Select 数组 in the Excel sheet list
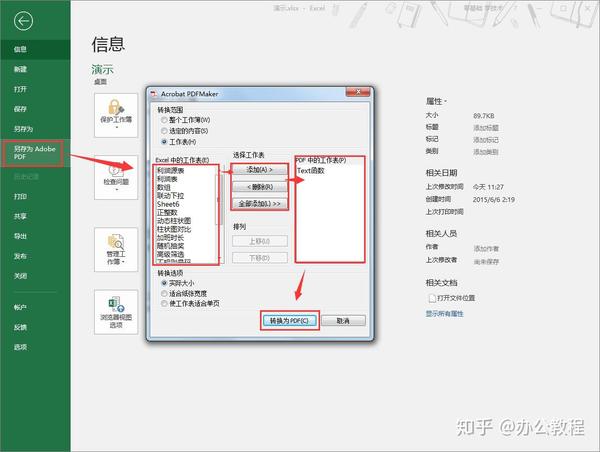This screenshot has height=452, width=600. pyautogui.click(x=164, y=187)
